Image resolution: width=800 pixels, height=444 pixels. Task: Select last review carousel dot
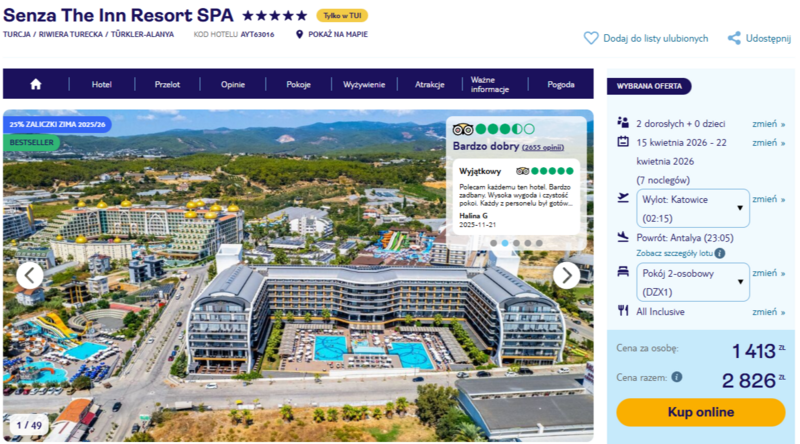click(539, 243)
